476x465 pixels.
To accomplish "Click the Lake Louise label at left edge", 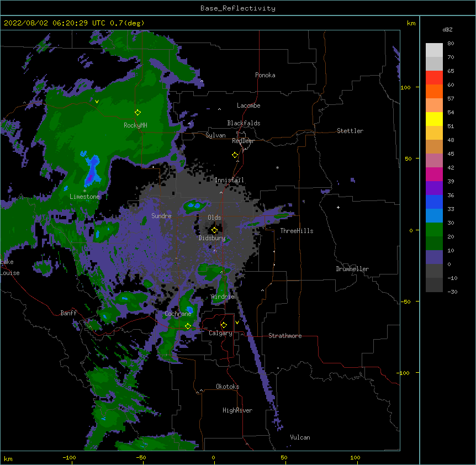I will pos(9,267).
